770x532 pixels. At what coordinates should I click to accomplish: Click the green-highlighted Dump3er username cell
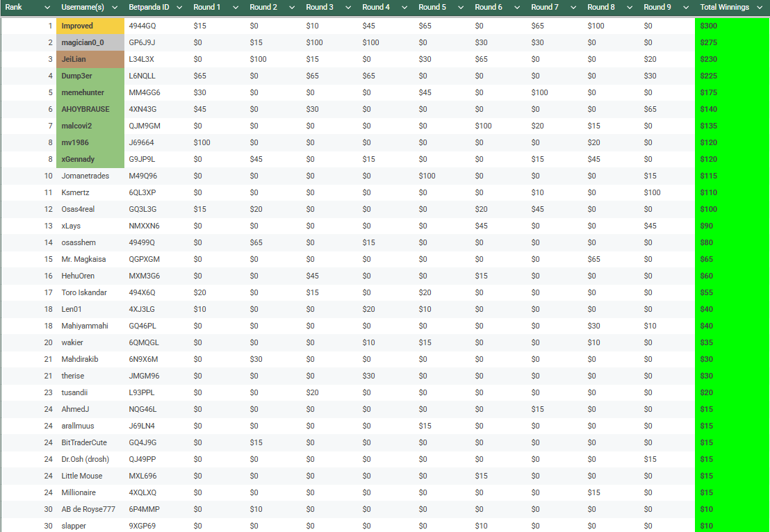(x=90, y=76)
